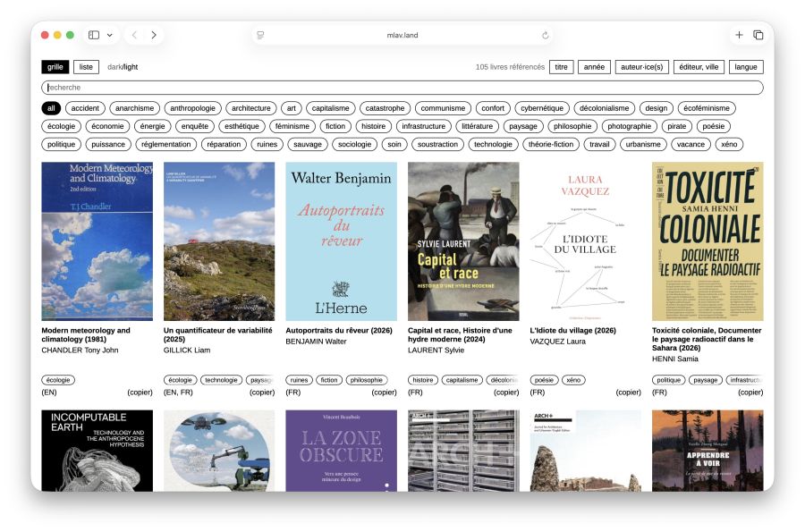Switch to liste view
Viewport: 805px width, 532px height.
click(x=86, y=67)
